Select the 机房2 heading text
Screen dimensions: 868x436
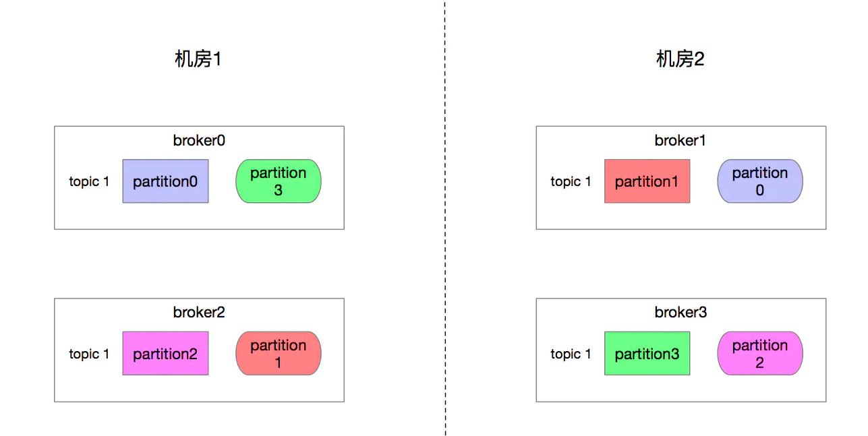[681, 59]
